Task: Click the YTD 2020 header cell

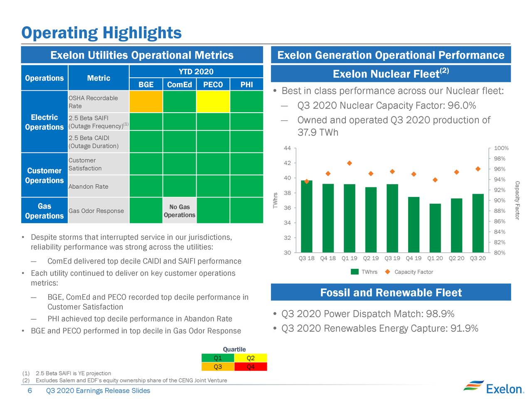Action: coord(196,71)
